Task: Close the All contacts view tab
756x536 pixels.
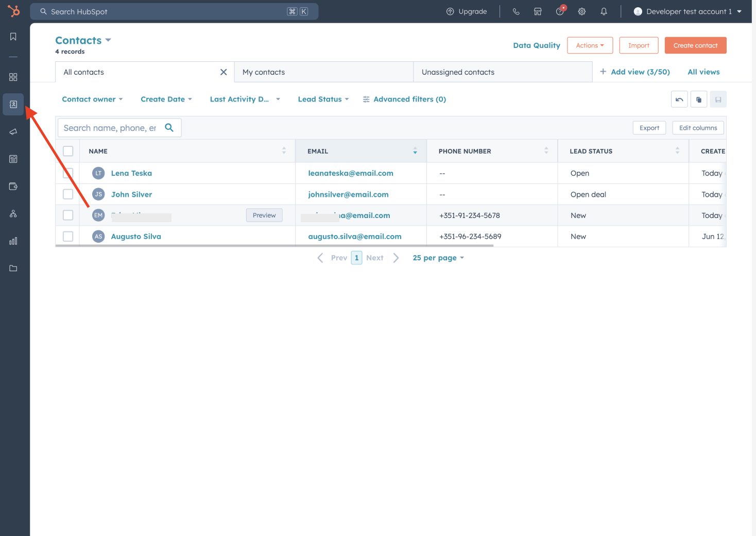Action: pos(224,72)
